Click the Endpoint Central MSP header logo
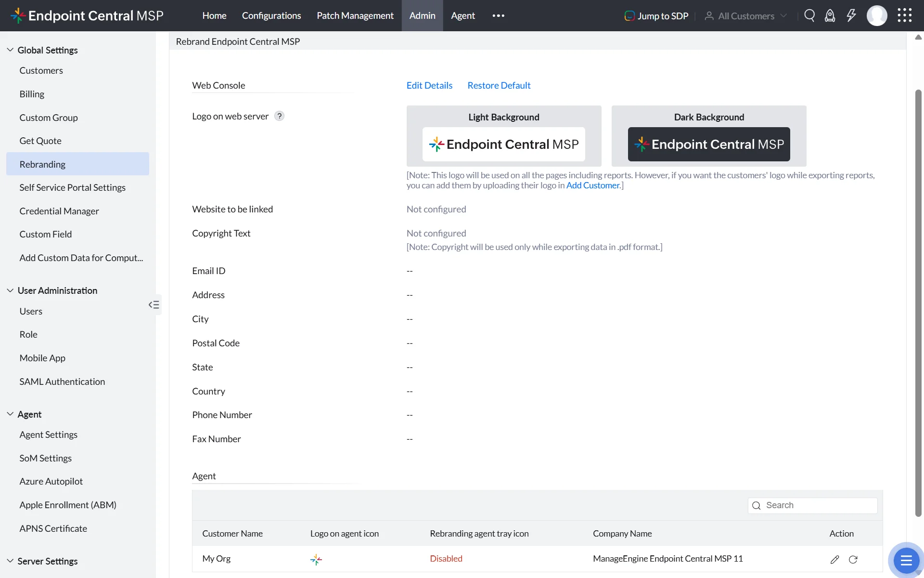The width and height of the screenshot is (924, 578). 87,15
